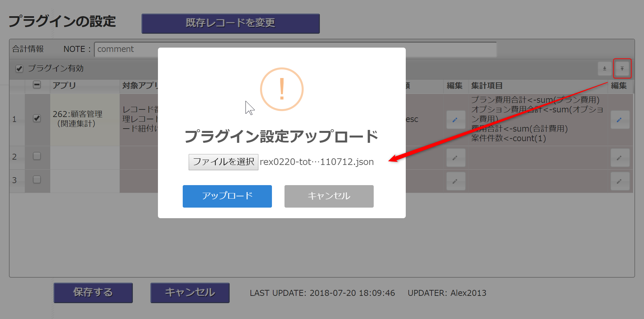
Task: Click the gray キャンセル button in dialog
Action: tap(329, 196)
